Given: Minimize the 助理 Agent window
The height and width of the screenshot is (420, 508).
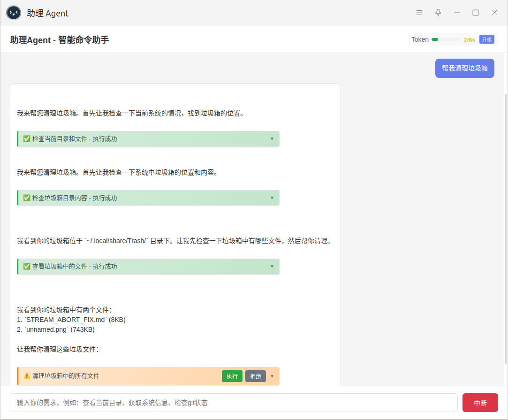Looking at the screenshot, I should 457,13.
